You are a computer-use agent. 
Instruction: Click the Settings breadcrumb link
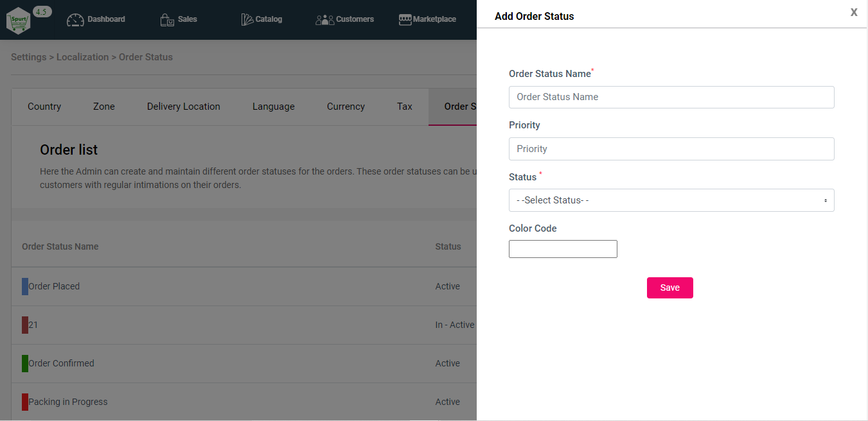click(x=29, y=57)
